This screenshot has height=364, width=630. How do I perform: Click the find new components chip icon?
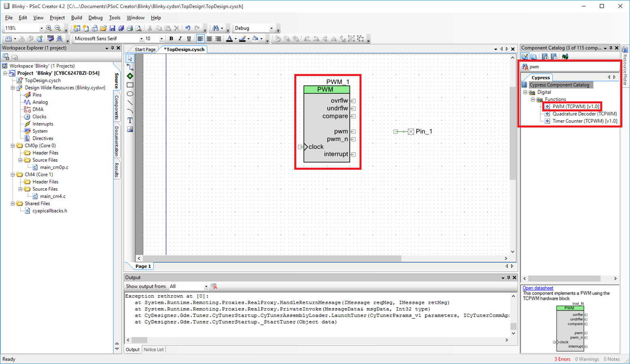point(565,57)
